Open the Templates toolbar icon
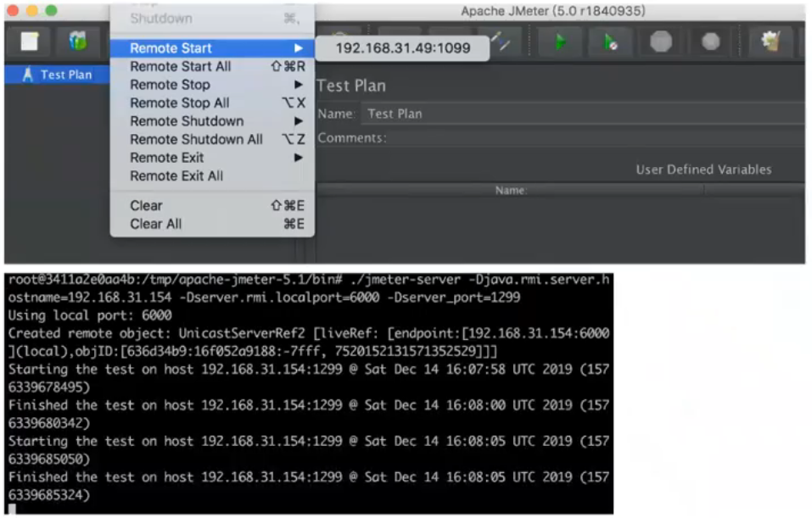The image size is (812, 518). pyautogui.click(x=78, y=41)
